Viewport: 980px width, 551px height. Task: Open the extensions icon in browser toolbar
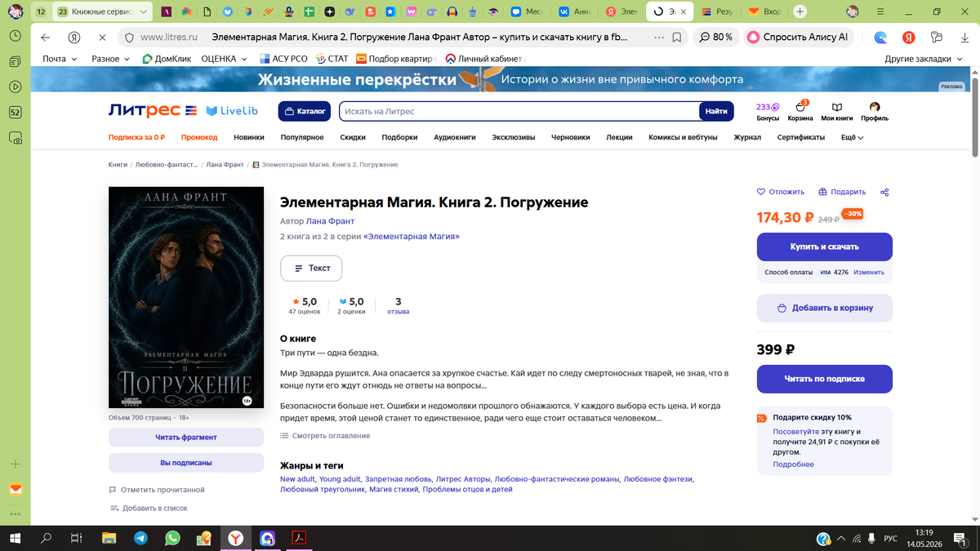[936, 38]
